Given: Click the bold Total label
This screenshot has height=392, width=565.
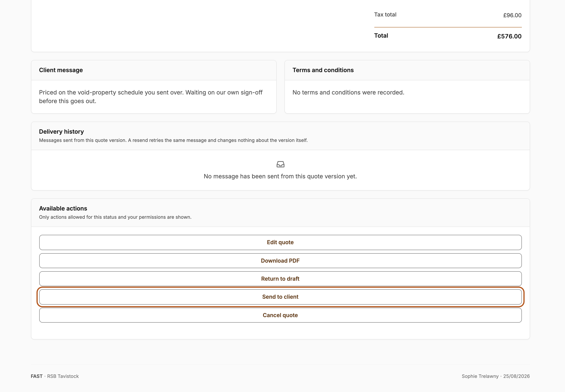Looking at the screenshot, I should pos(381,36).
